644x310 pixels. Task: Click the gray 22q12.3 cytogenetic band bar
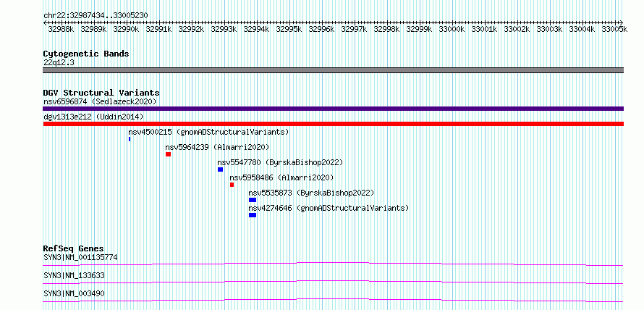[x=333, y=70]
